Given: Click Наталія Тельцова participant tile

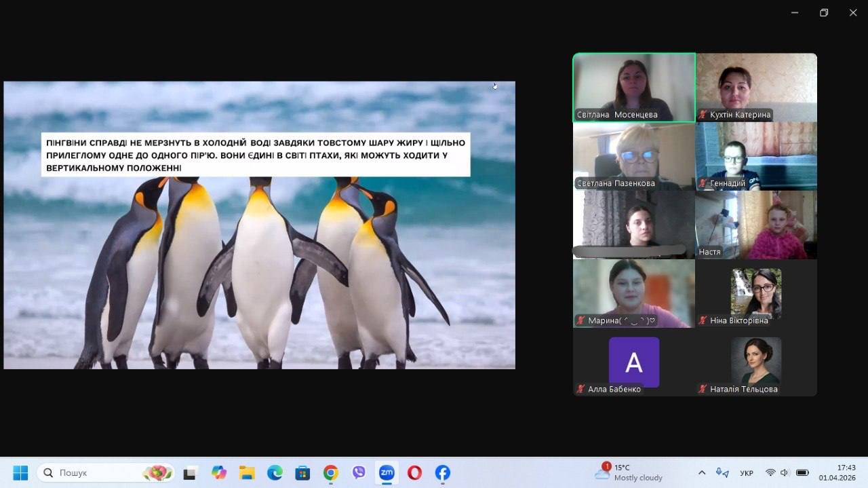Looking at the screenshot, I should tap(756, 362).
